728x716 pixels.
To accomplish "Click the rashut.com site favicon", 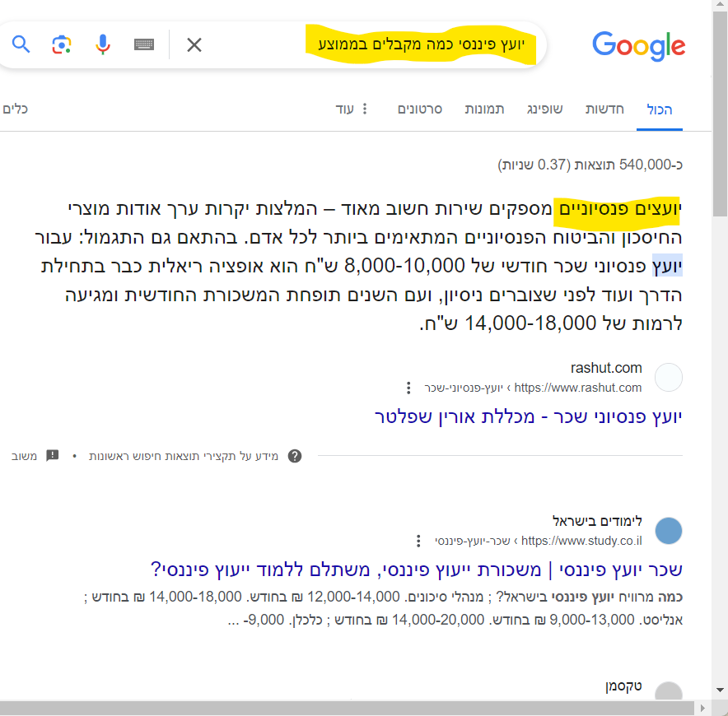I will click(669, 377).
